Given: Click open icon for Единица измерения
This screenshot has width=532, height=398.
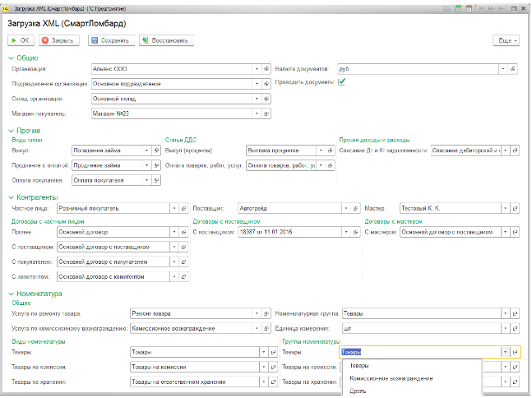Looking at the screenshot, I should [515, 328].
